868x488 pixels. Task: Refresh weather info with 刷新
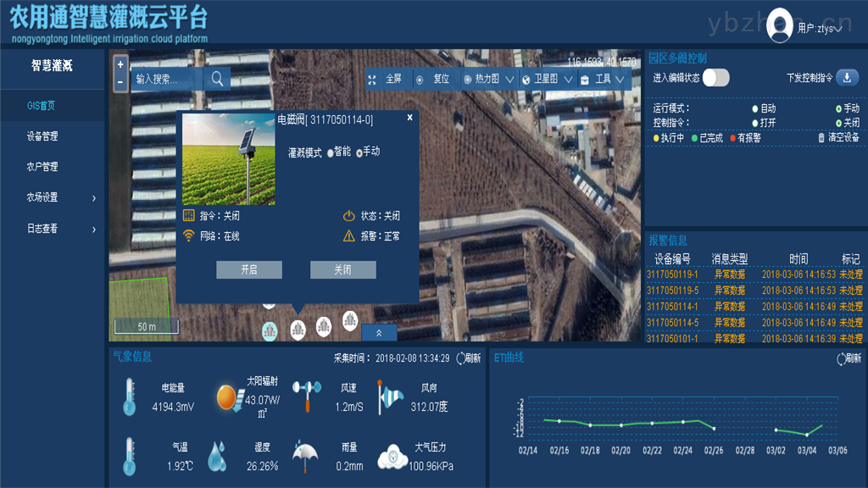[468, 358]
